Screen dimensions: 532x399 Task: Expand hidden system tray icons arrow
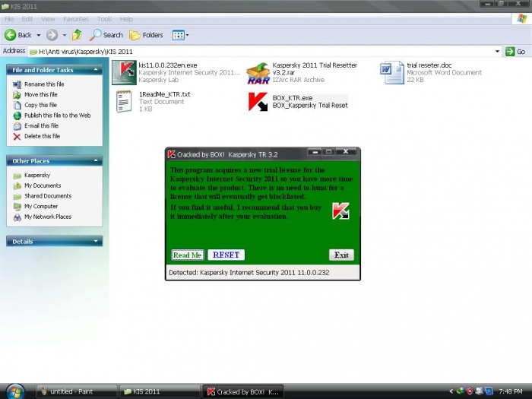[451, 391]
